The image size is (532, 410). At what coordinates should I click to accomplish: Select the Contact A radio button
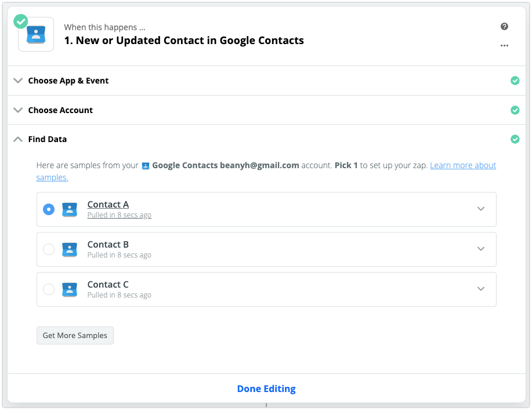[x=49, y=209]
